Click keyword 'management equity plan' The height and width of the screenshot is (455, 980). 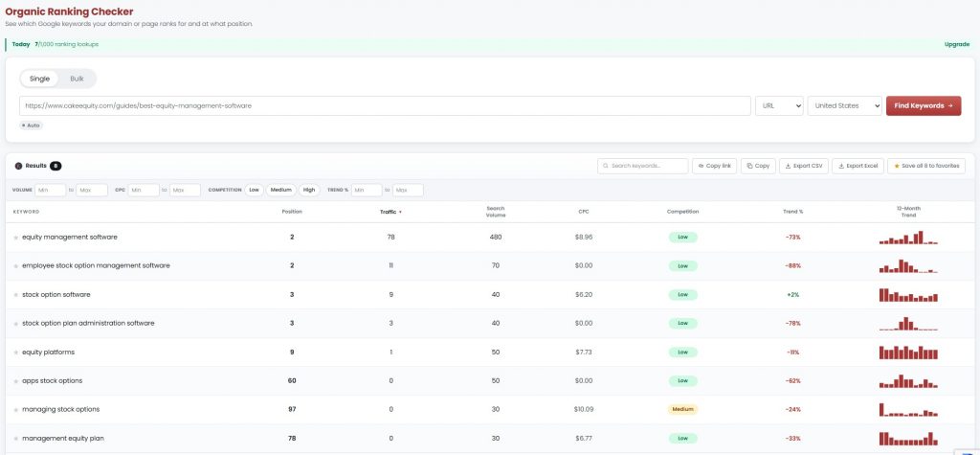pos(63,439)
